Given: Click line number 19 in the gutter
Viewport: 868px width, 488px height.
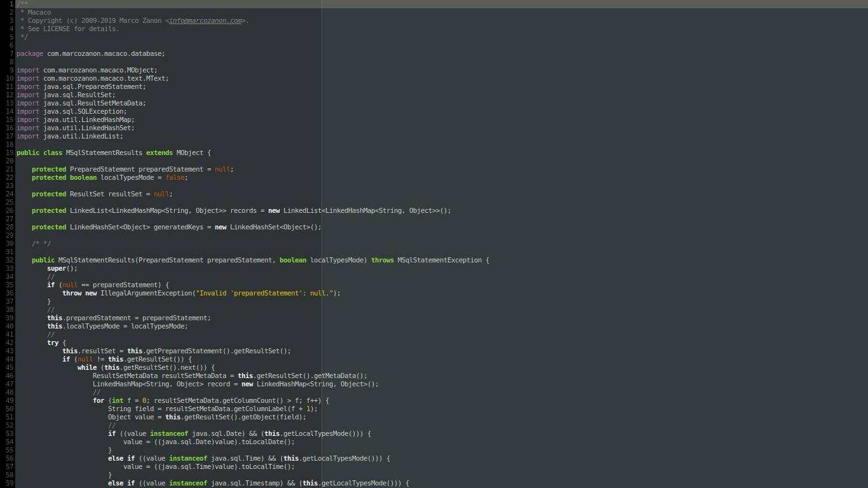Looking at the screenshot, I should pos(10,152).
